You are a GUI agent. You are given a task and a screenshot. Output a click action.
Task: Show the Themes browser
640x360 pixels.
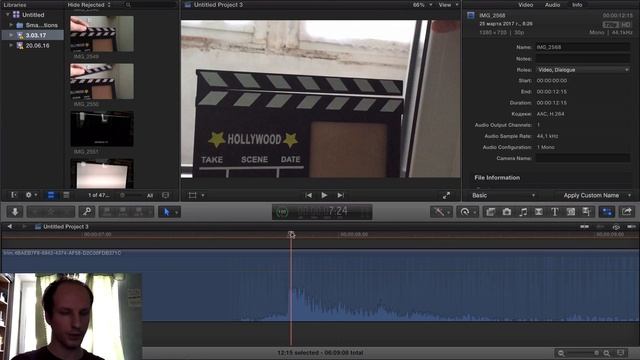[587, 212]
